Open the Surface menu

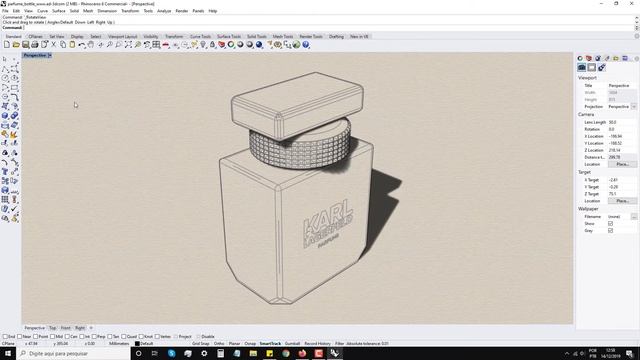pyautogui.click(x=59, y=11)
